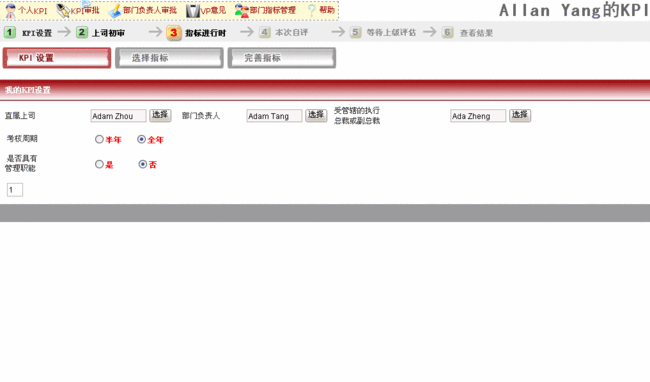
Task: Open the 个人KPI menu icon
Action: coord(10,10)
